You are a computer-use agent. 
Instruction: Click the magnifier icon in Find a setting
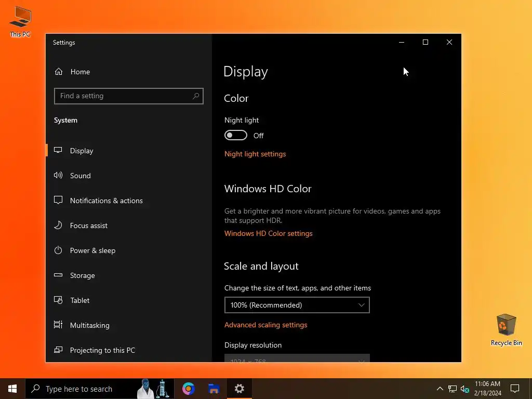[x=196, y=96]
